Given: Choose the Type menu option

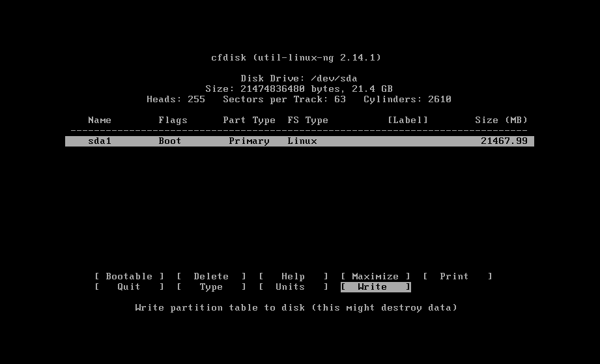Looking at the screenshot, I should point(211,287).
